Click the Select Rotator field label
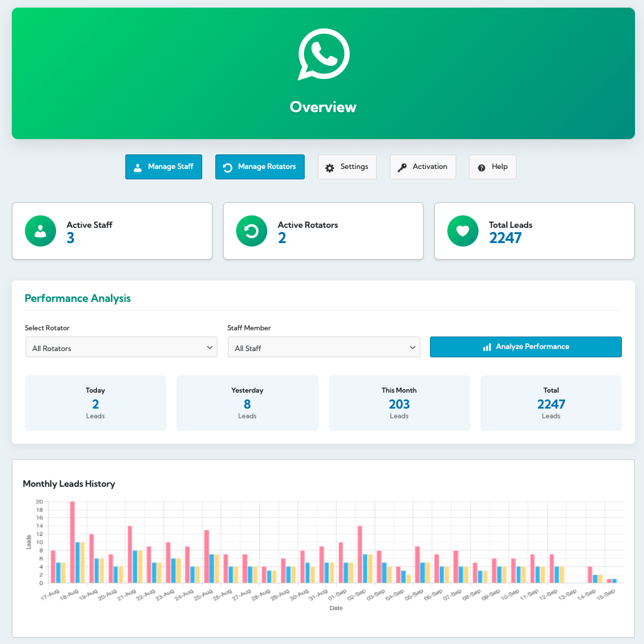The width and height of the screenshot is (644, 644). (x=47, y=328)
